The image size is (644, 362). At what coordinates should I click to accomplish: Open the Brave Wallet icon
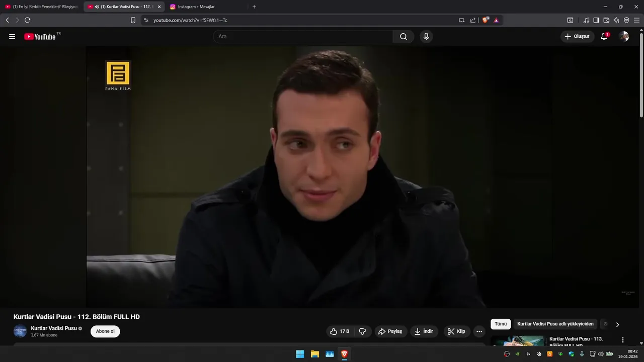click(606, 20)
